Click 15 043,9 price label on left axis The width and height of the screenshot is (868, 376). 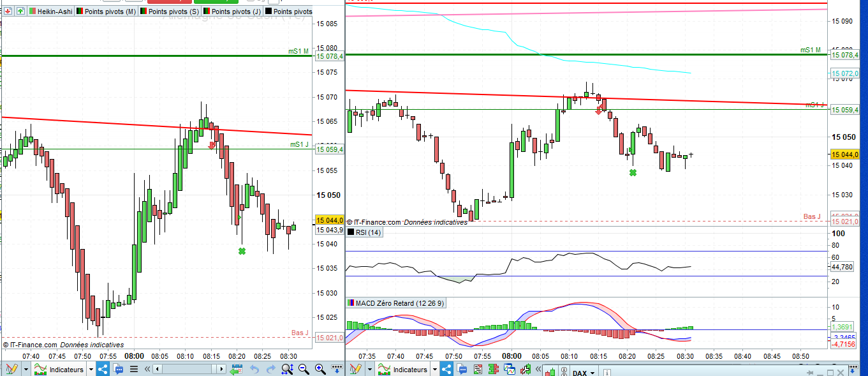tap(330, 230)
